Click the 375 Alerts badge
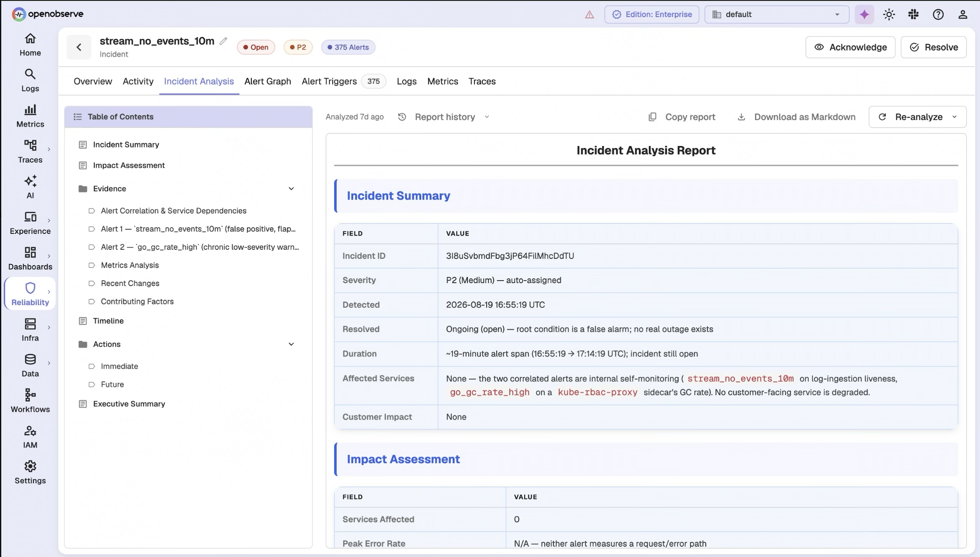 click(348, 47)
